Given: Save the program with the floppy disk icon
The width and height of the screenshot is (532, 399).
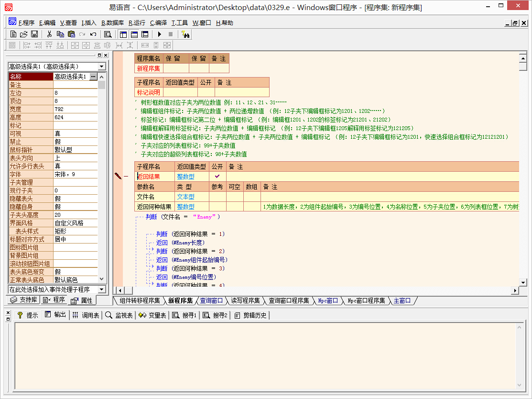Looking at the screenshot, I should (x=34, y=34).
